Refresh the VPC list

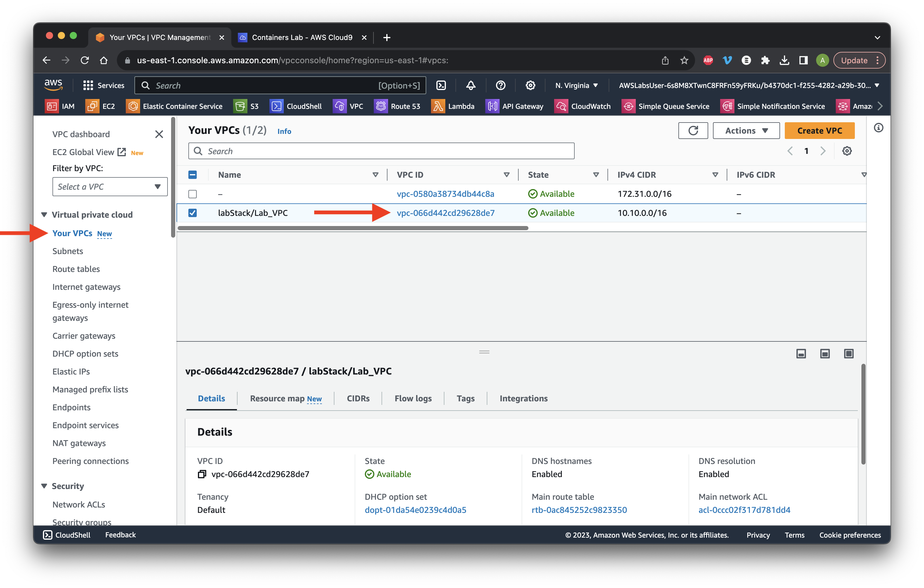(x=693, y=131)
